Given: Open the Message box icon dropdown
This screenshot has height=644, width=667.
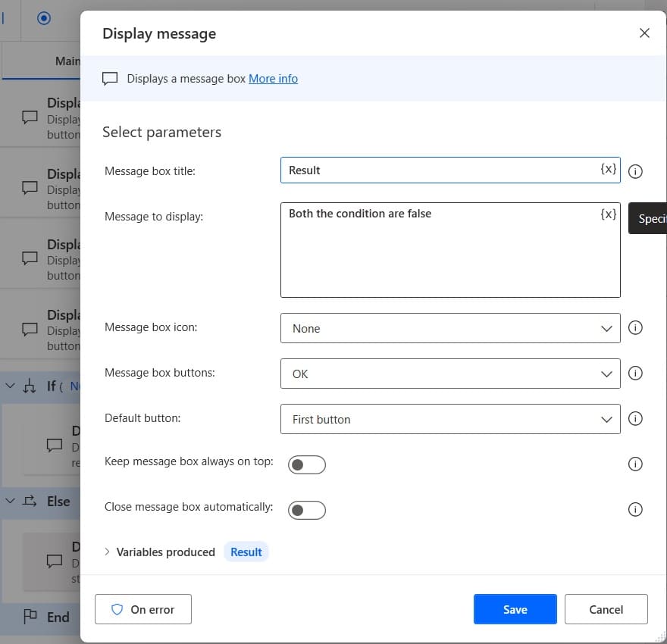Looking at the screenshot, I should [450, 328].
